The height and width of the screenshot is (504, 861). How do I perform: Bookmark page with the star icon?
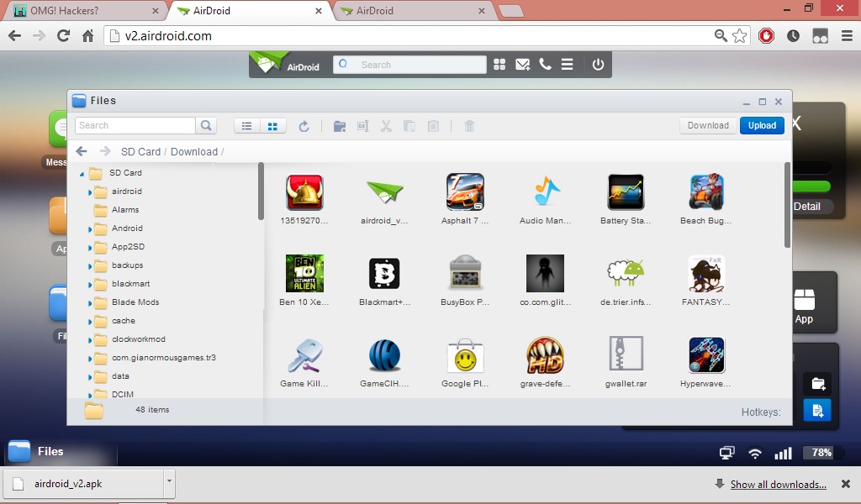(740, 35)
